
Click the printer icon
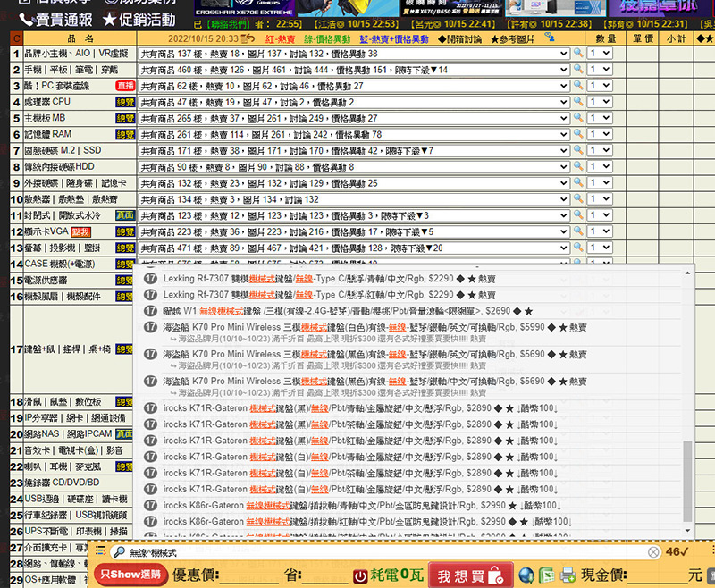(x=568, y=575)
